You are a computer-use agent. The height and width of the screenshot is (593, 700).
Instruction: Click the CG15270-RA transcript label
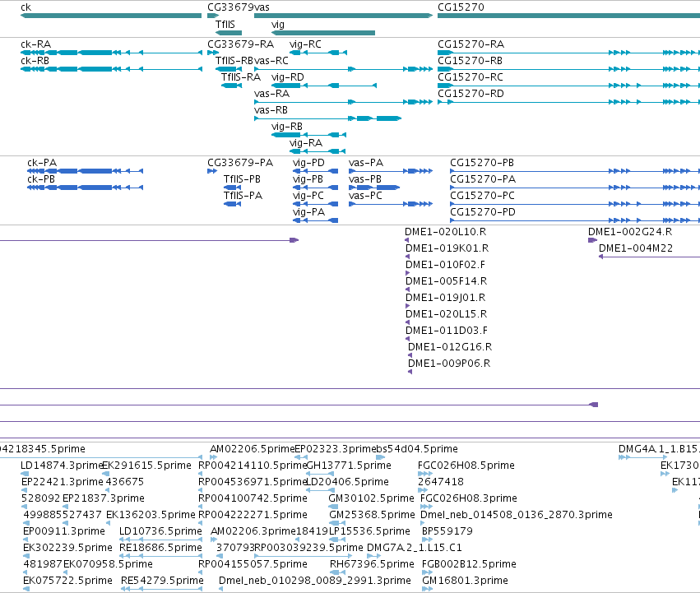point(471,44)
